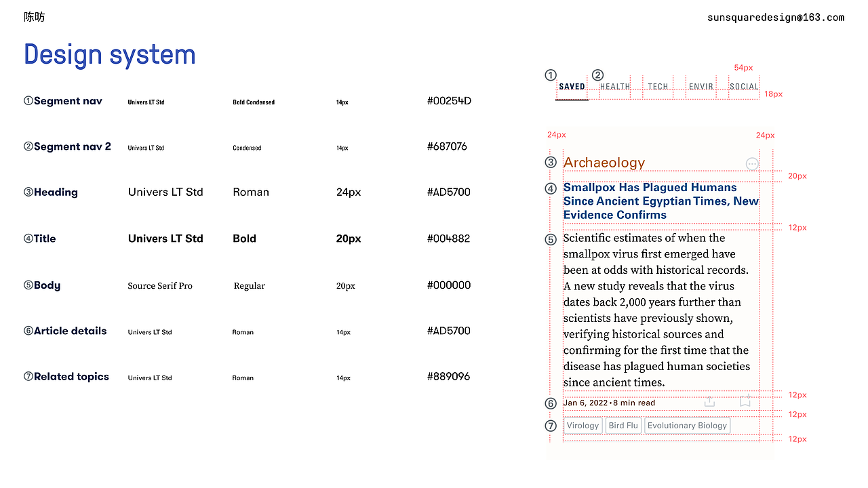Open the Smallpox Has Plagued Humans article title

[x=661, y=201]
